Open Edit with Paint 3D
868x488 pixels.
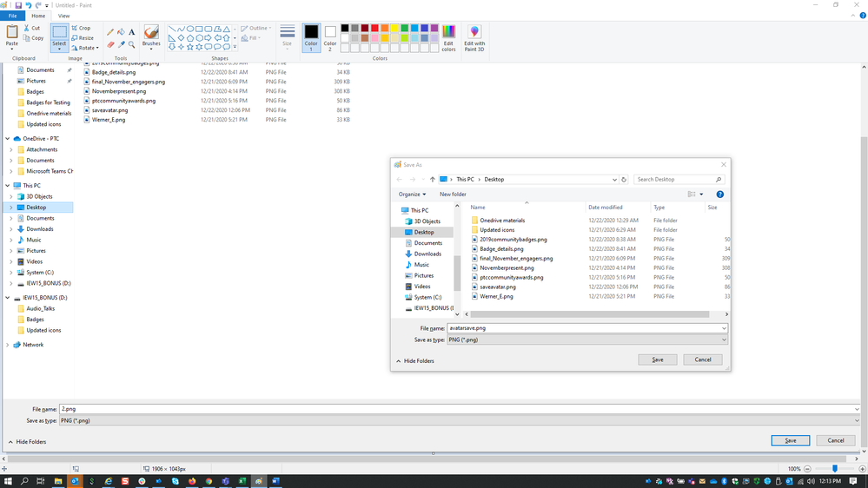[474, 37]
